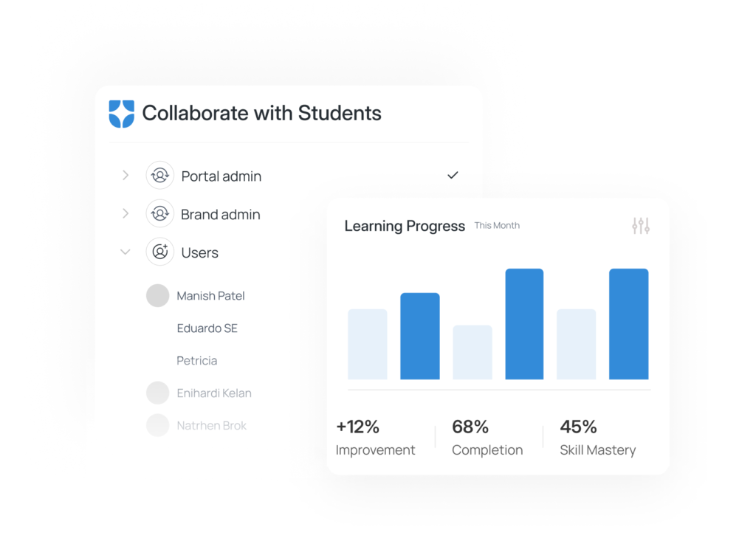The width and height of the screenshot is (756, 541).
Task: Click the shortest light-blue chart bar
Action: [x=472, y=352]
